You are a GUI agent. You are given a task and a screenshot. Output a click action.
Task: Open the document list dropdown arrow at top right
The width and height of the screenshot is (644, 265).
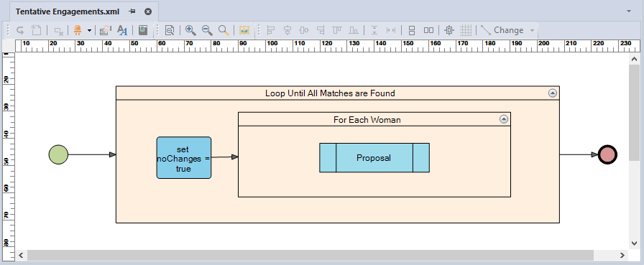coord(629,11)
